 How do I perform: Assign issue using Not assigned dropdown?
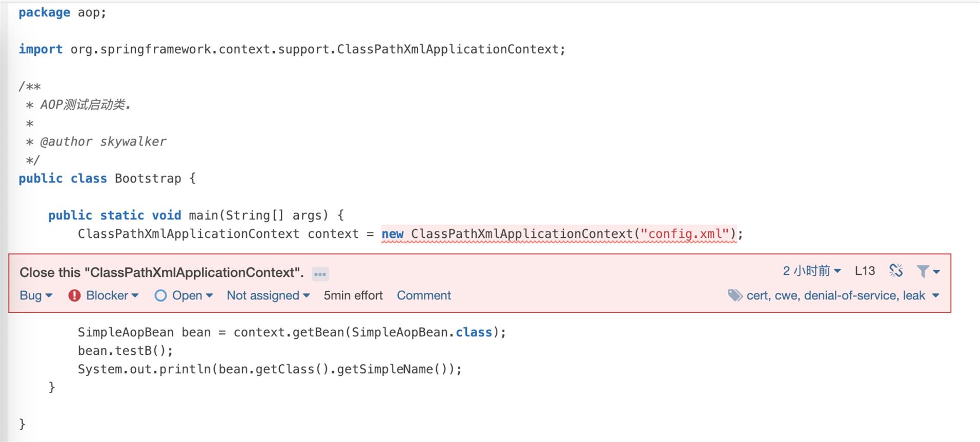[268, 295]
